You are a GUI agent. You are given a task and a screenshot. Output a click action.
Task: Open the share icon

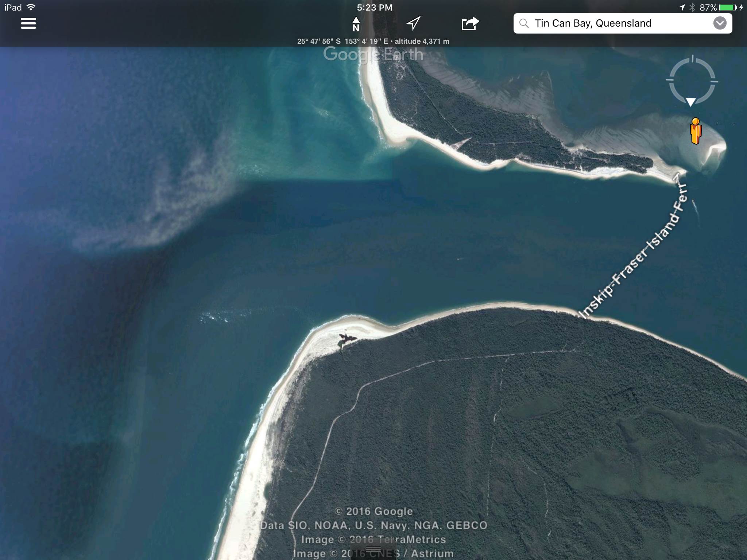click(x=470, y=24)
